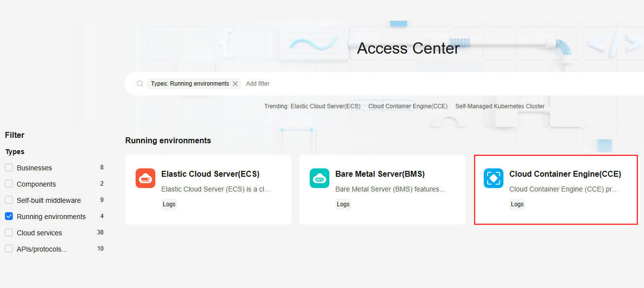
Task: Click the Logs tag on ECS card
Action: [169, 204]
